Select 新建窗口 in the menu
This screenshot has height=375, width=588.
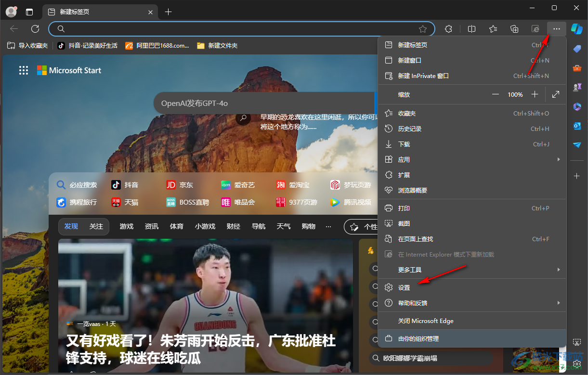472,60
